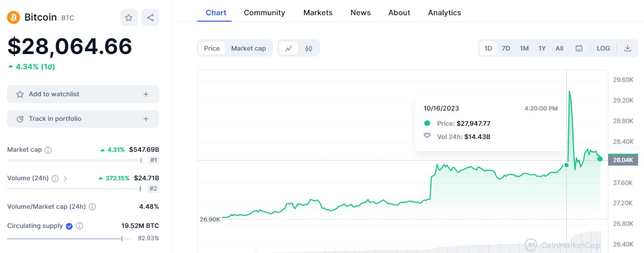Image resolution: width=644 pixels, height=253 pixels.
Task: Expand the Track in portfolio plus
Action: [146, 119]
